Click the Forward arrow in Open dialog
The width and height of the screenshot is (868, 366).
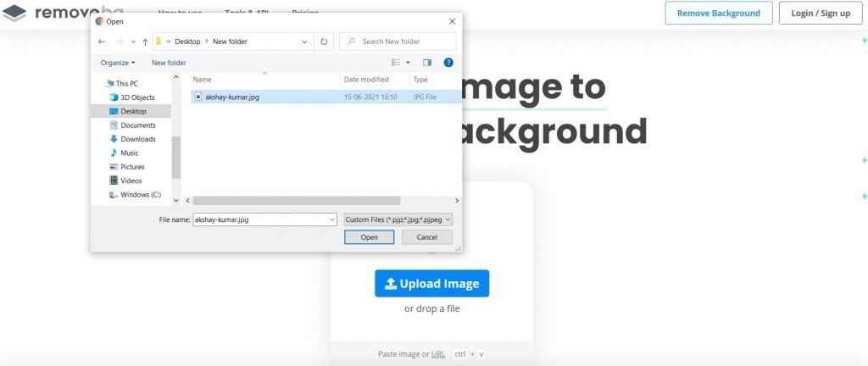coord(119,42)
